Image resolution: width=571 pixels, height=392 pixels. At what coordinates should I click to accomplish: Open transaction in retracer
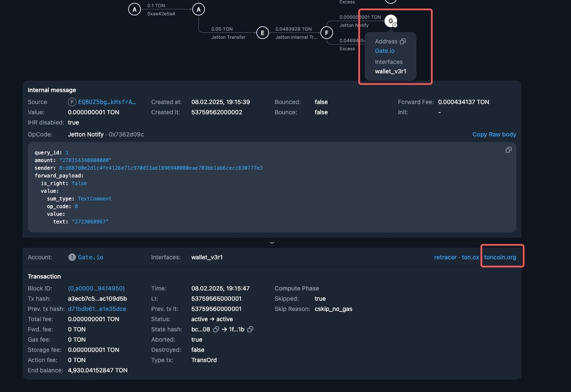(445, 257)
